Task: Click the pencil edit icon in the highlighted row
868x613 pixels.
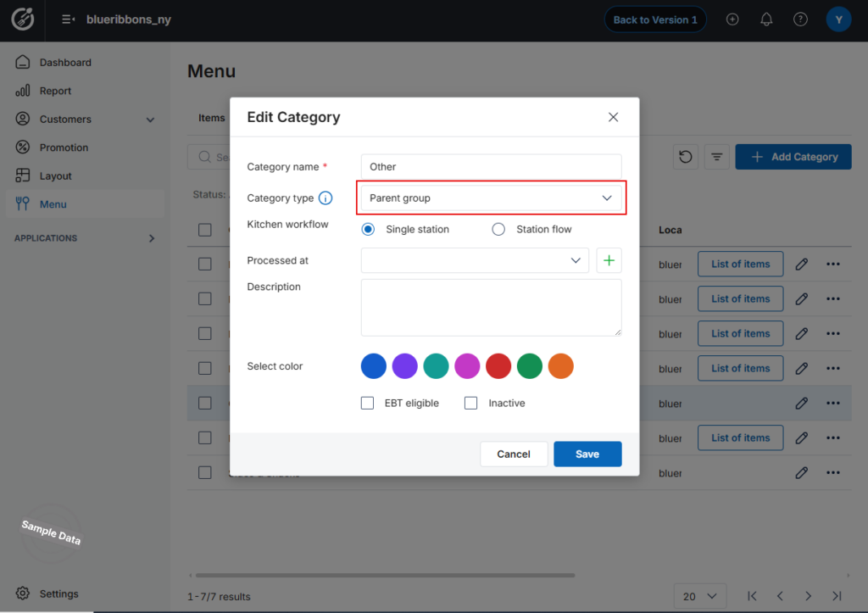Action: (802, 403)
